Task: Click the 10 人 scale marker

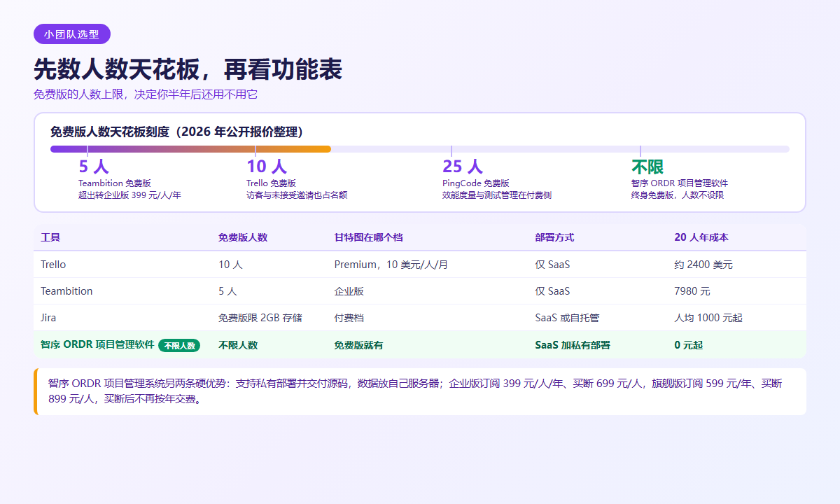Action: click(266, 167)
